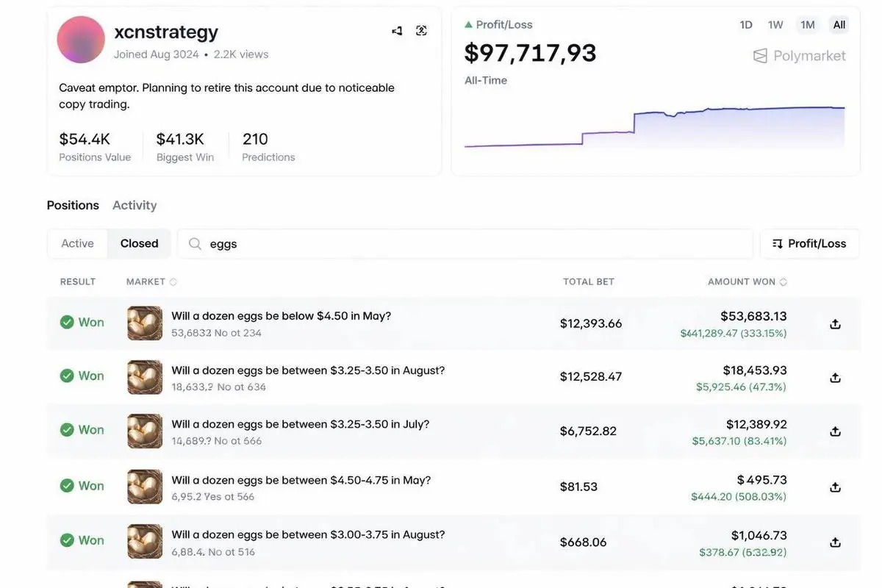
Task: Open egg thumbnail for below $4.50 in May
Action: click(x=145, y=323)
